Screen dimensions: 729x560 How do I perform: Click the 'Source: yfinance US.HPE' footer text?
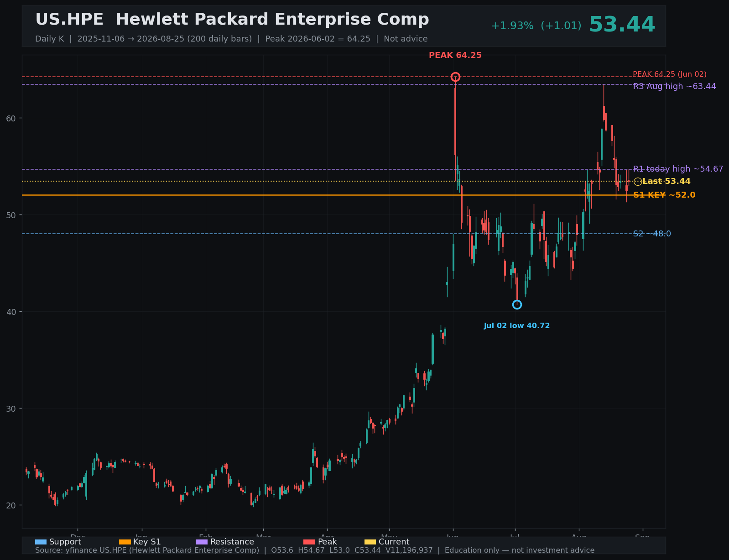315,550
